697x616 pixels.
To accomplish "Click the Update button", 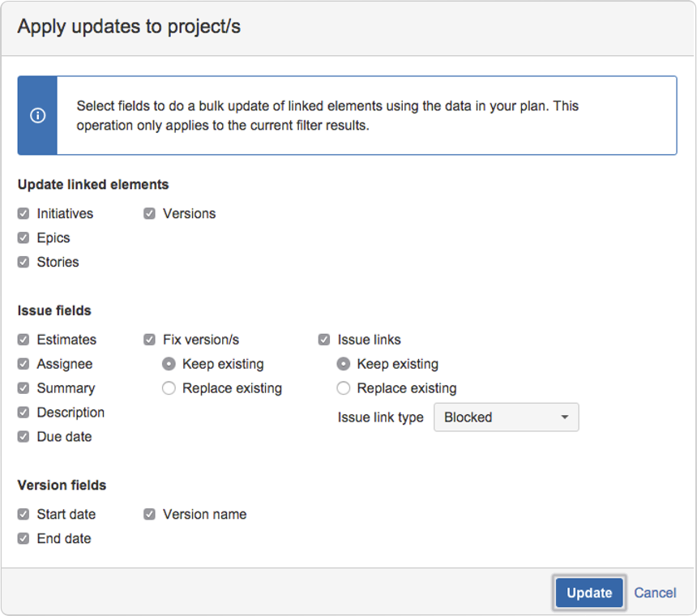I will 589,592.
